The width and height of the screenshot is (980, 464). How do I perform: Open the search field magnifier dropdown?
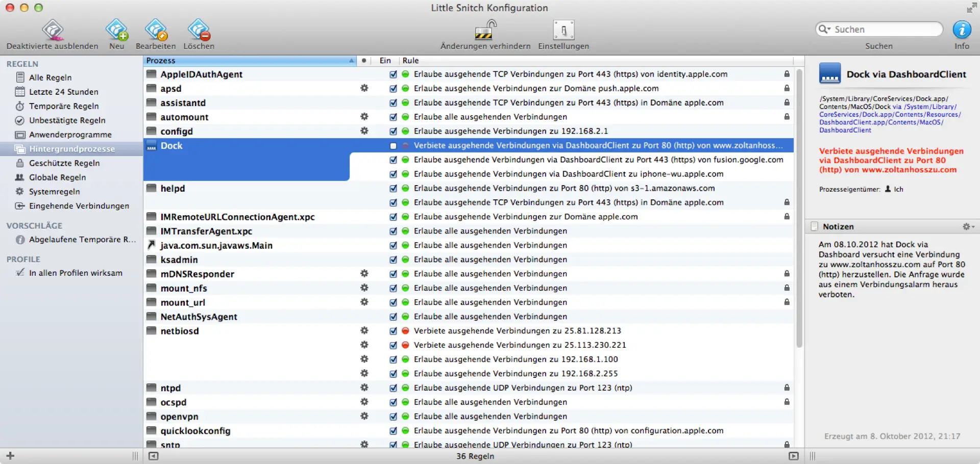[824, 30]
